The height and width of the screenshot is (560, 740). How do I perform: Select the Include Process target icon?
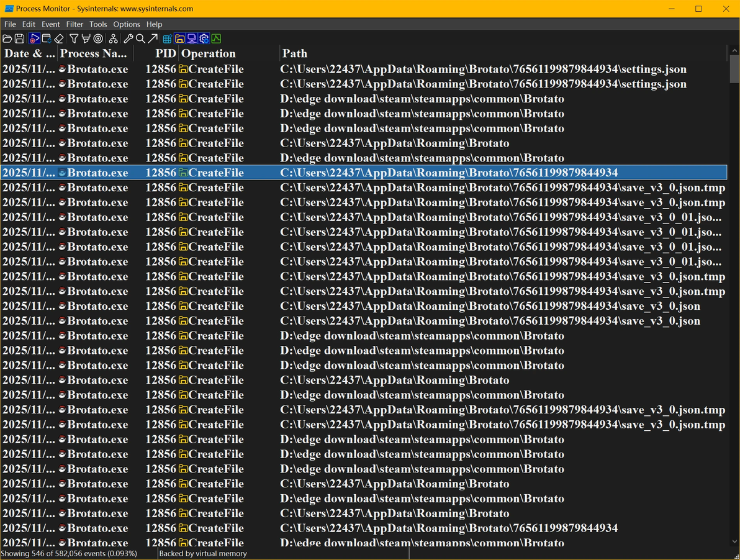[98, 38]
